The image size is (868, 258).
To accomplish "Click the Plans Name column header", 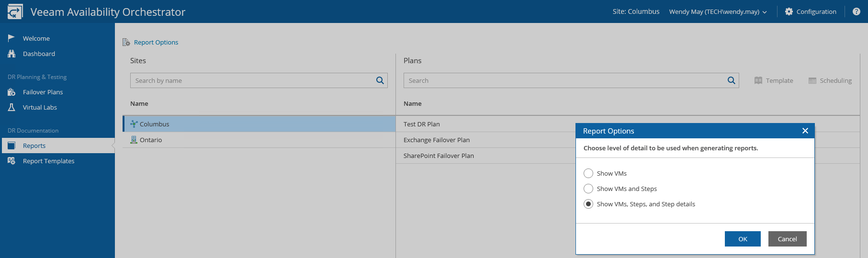I will [413, 103].
